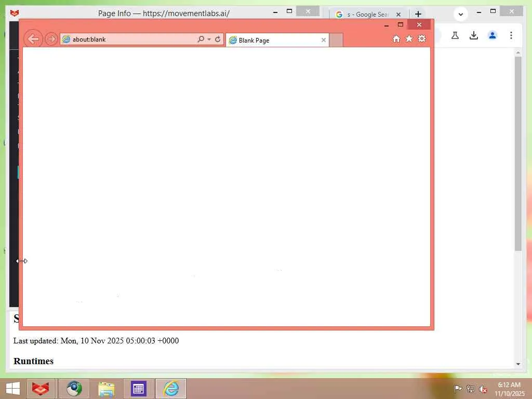The height and width of the screenshot is (399, 532).
Task: Open Chrome three-dot menu
Action: click(511, 35)
